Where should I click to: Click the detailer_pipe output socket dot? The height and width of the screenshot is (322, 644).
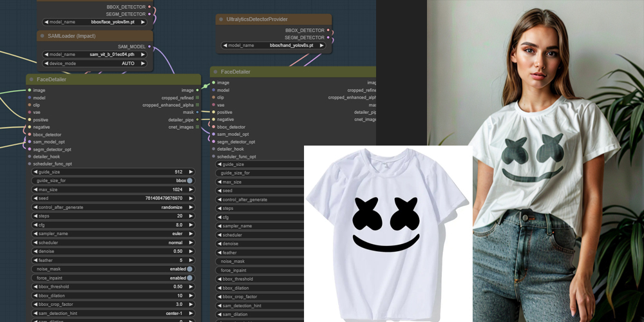(198, 120)
